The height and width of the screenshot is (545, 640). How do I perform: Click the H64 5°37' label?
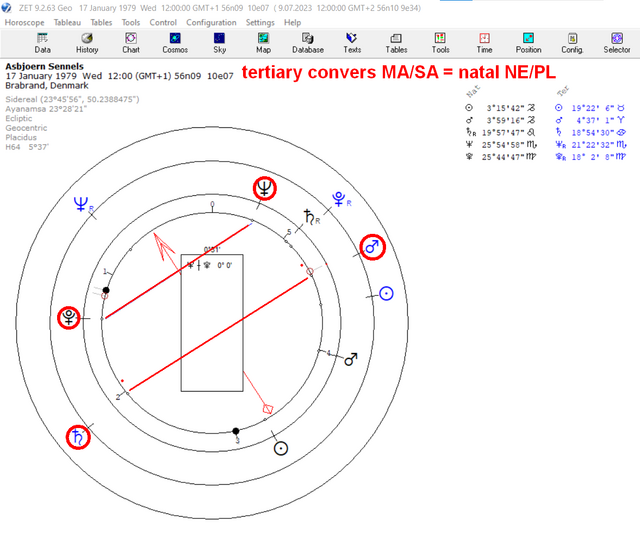(27, 147)
